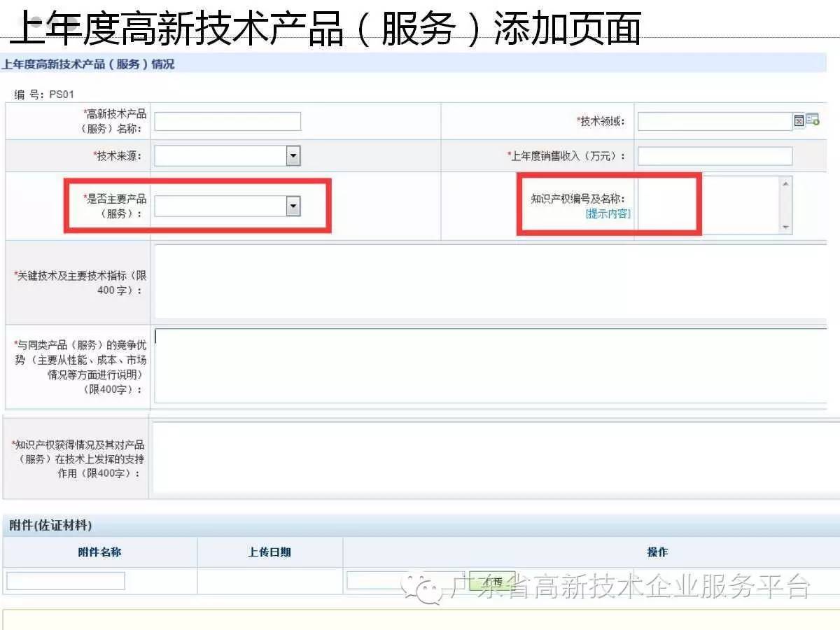
Task: Click the 知识产权获得情况 support text area
Action: [490, 458]
